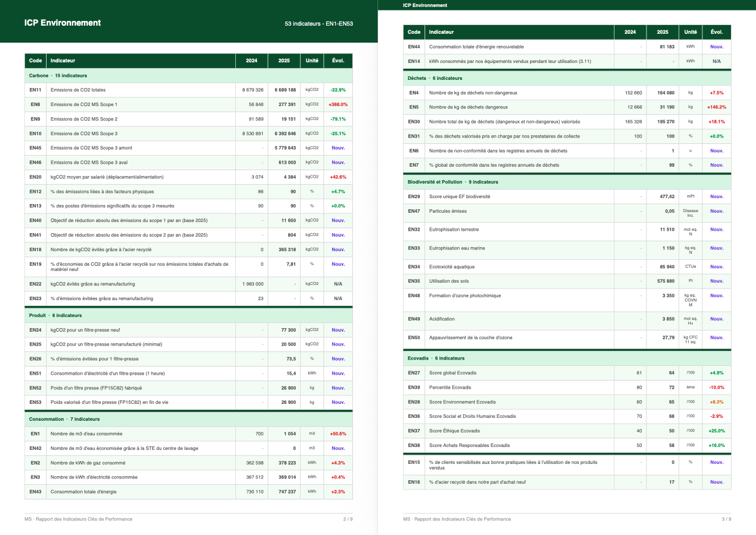The width and height of the screenshot is (756, 535).
Task: Select code cell 'EN15'
Action: pos(414,465)
